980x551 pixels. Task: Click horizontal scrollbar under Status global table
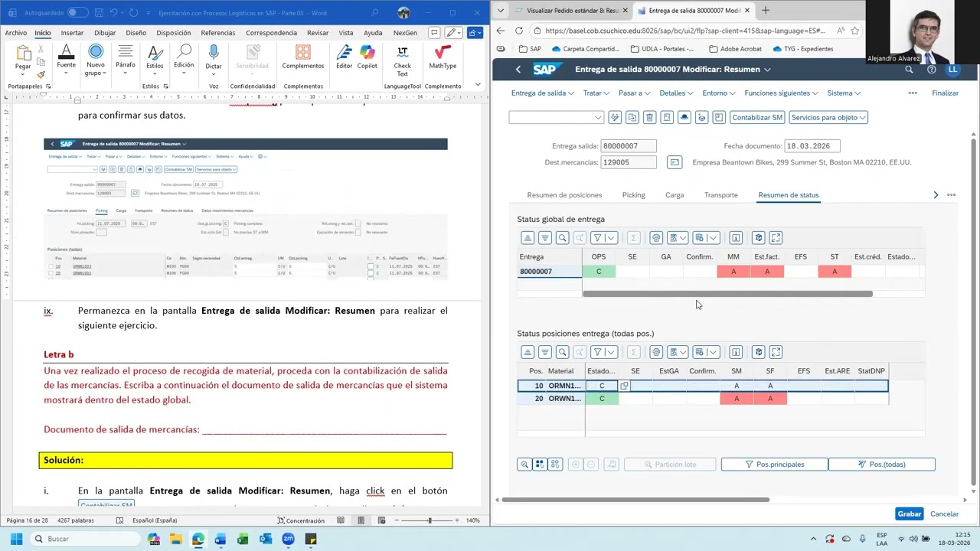[727, 294]
